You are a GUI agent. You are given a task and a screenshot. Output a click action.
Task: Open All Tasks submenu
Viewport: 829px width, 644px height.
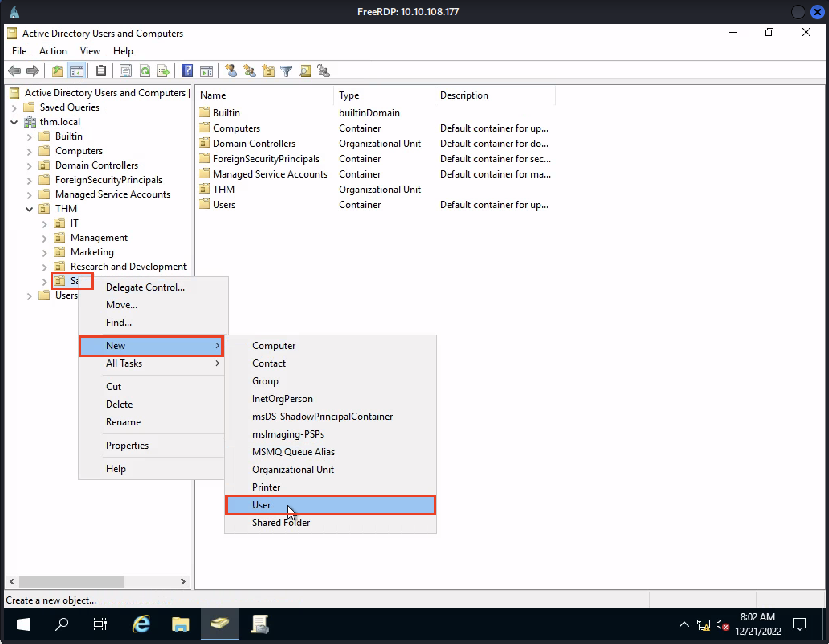(x=151, y=363)
